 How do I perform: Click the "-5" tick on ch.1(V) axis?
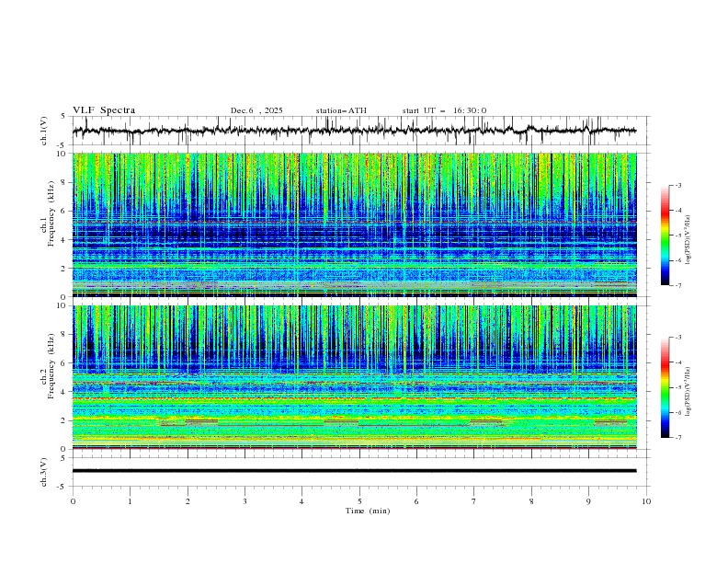coord(63,145)
